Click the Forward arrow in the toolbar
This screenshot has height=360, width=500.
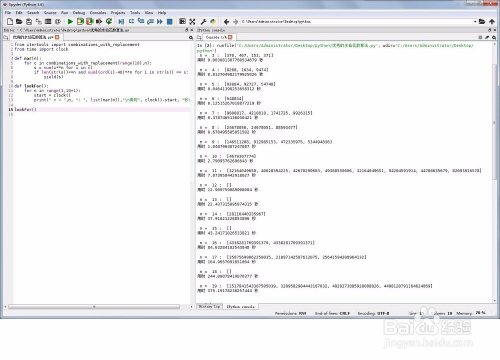pos(236,22)
